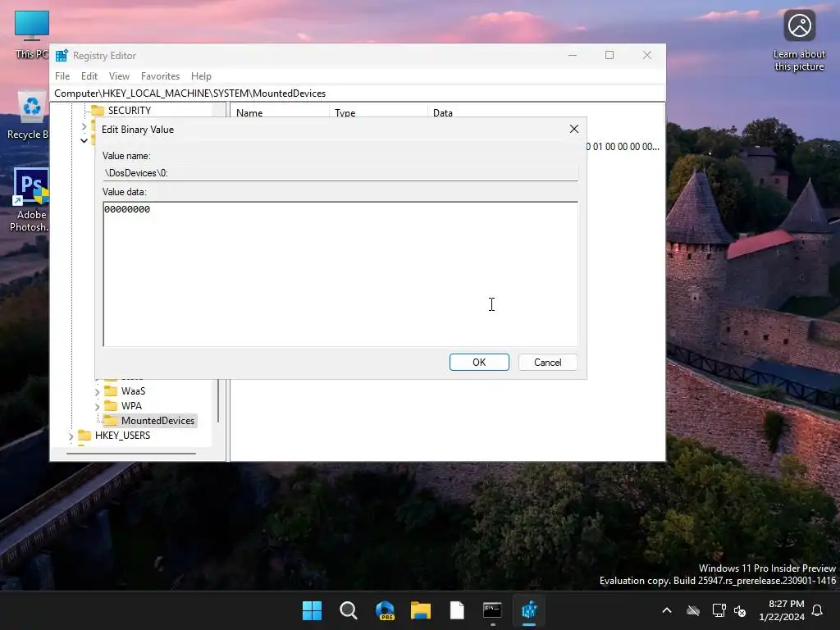Click the tree pane vertical scrollbar

(x=218, y=399)
